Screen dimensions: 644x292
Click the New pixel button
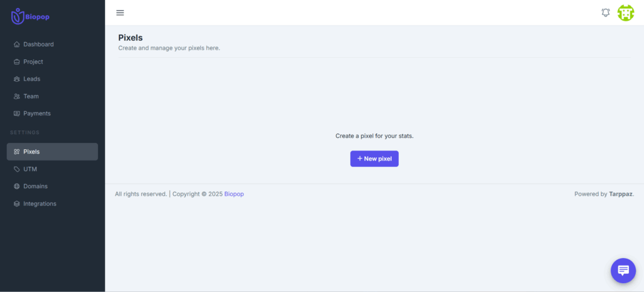pos(374,159)
